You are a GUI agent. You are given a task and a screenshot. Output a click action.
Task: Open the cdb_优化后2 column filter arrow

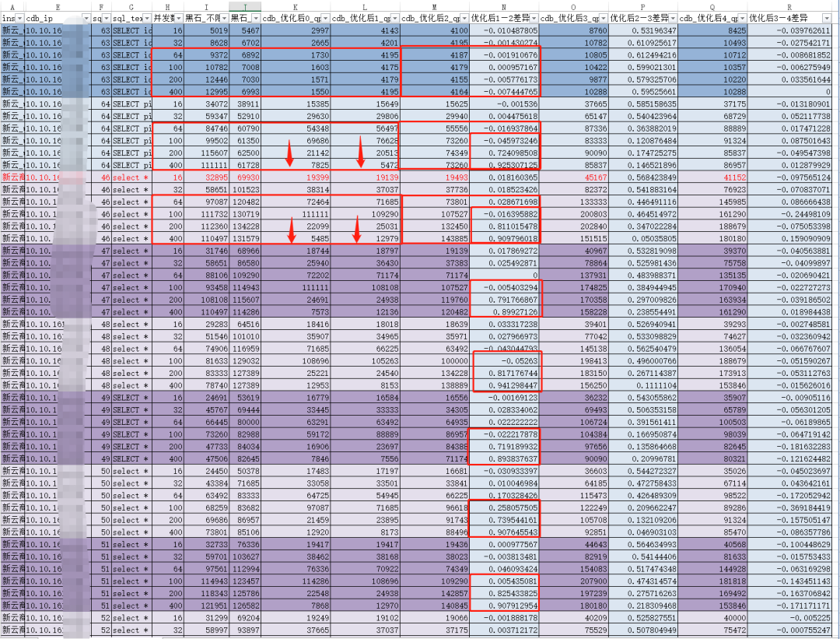tap(464, 18)
